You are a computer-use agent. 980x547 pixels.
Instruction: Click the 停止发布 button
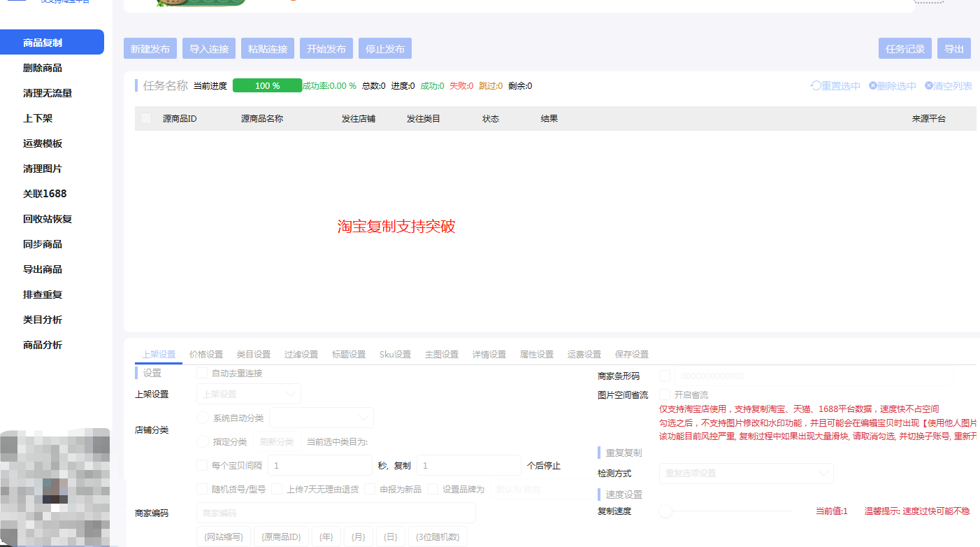[385, 48]
